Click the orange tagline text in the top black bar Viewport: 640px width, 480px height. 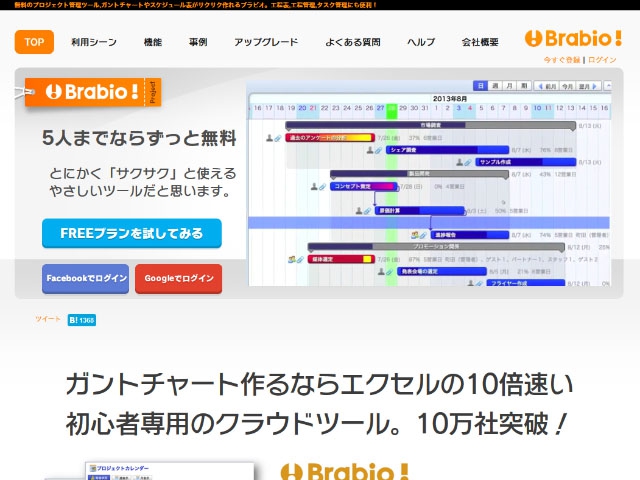[196, 5]
